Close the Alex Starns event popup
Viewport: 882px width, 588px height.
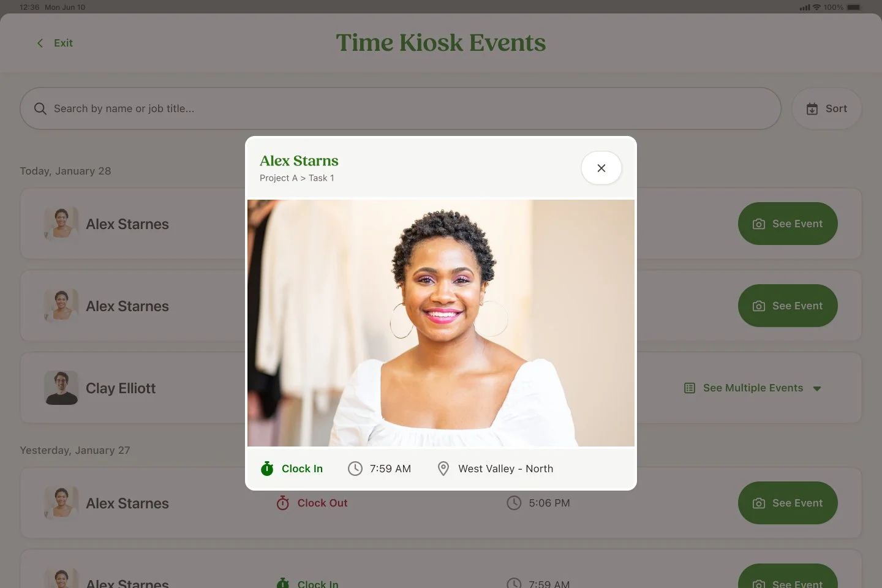[x=601, y=168]
